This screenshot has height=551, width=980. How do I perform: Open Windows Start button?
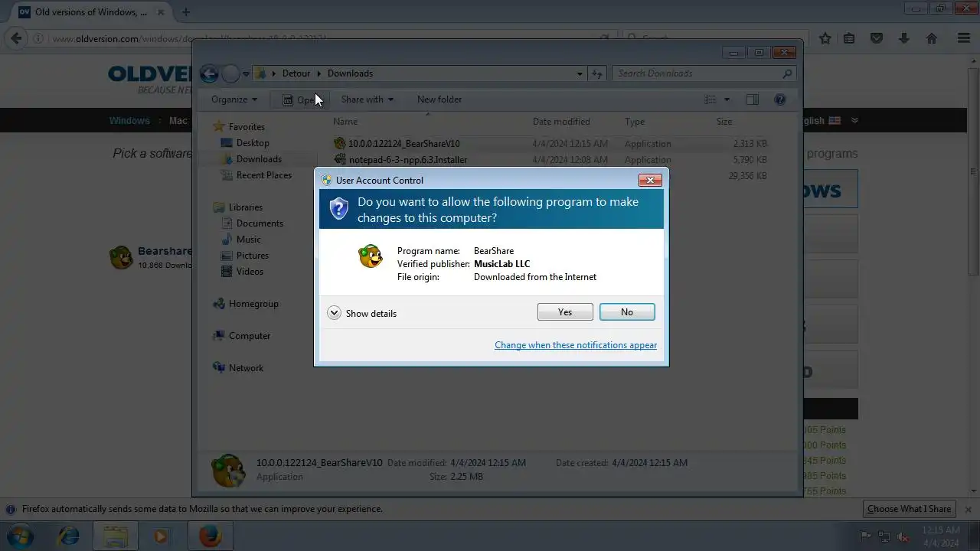(x=21, y=536)
